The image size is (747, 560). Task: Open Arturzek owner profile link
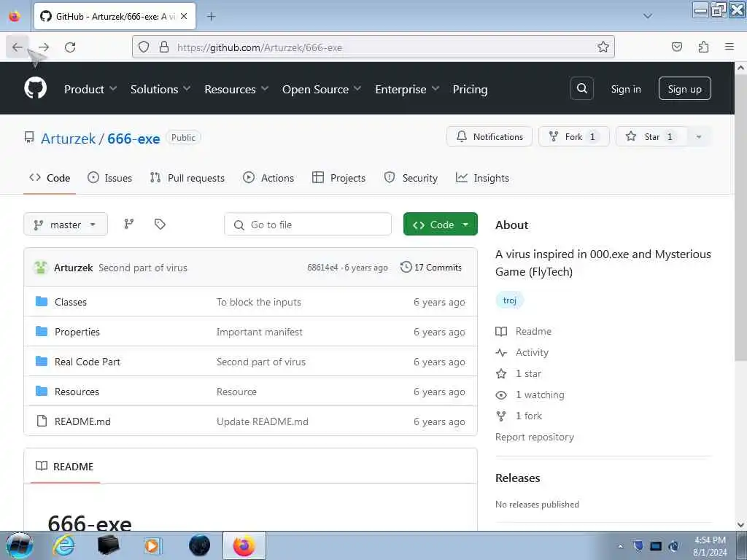68,139
